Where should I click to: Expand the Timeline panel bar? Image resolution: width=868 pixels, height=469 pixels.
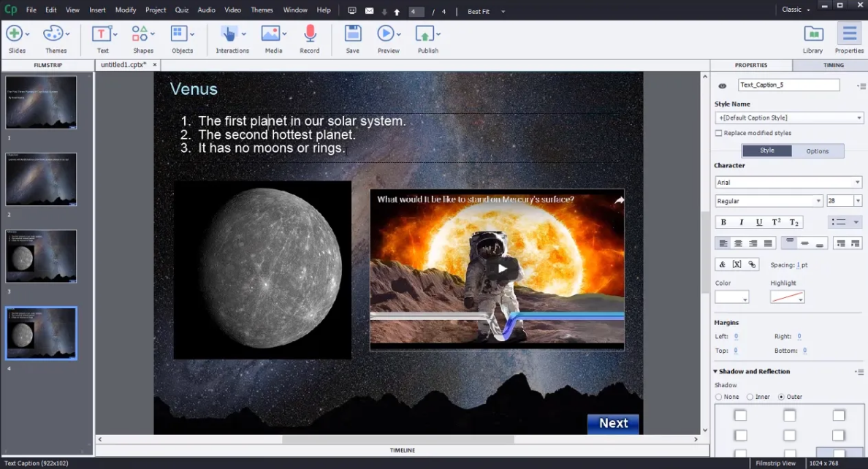point(403,451)
